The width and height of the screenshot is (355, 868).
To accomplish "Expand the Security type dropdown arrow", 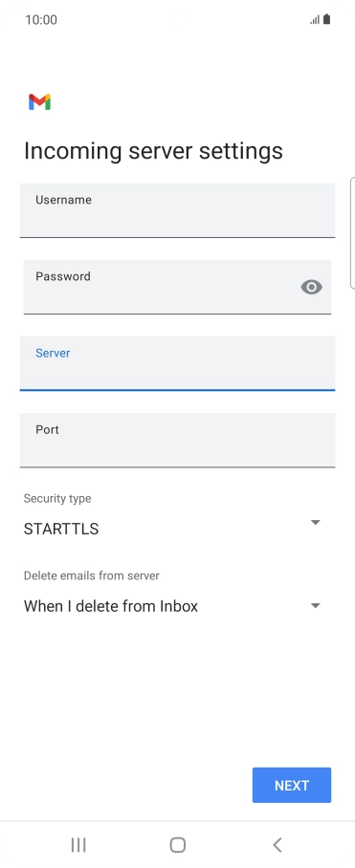I will click(x=316, y=522).
